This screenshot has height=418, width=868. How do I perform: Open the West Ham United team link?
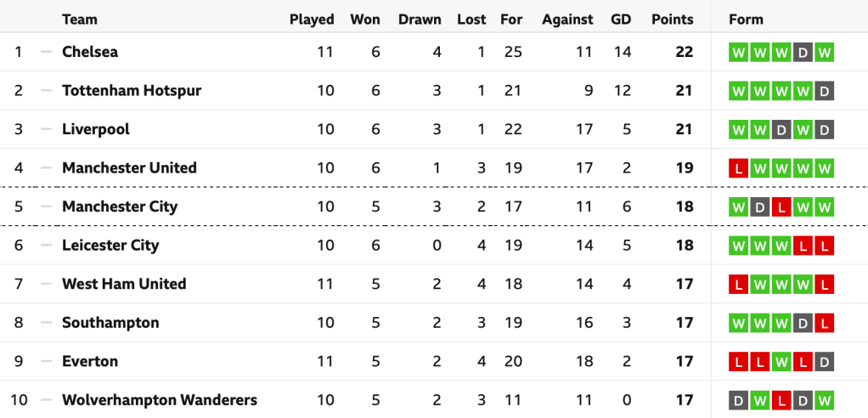(124, 284)
